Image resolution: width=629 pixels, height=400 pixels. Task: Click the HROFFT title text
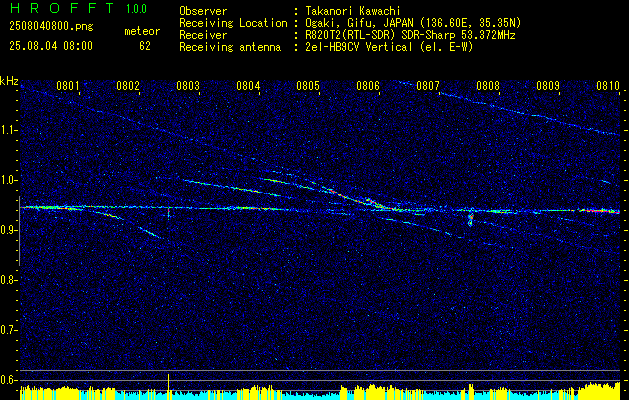click(x=62, y=8)
